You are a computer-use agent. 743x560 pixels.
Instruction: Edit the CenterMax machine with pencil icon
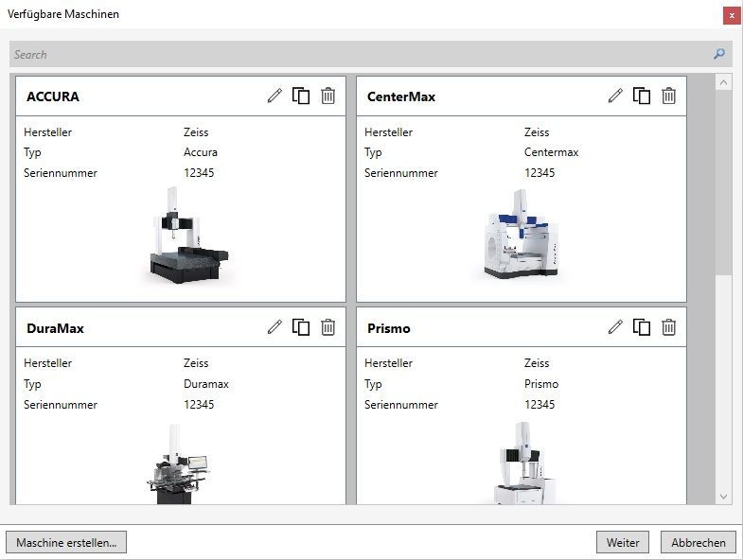(x=615, y=96)
